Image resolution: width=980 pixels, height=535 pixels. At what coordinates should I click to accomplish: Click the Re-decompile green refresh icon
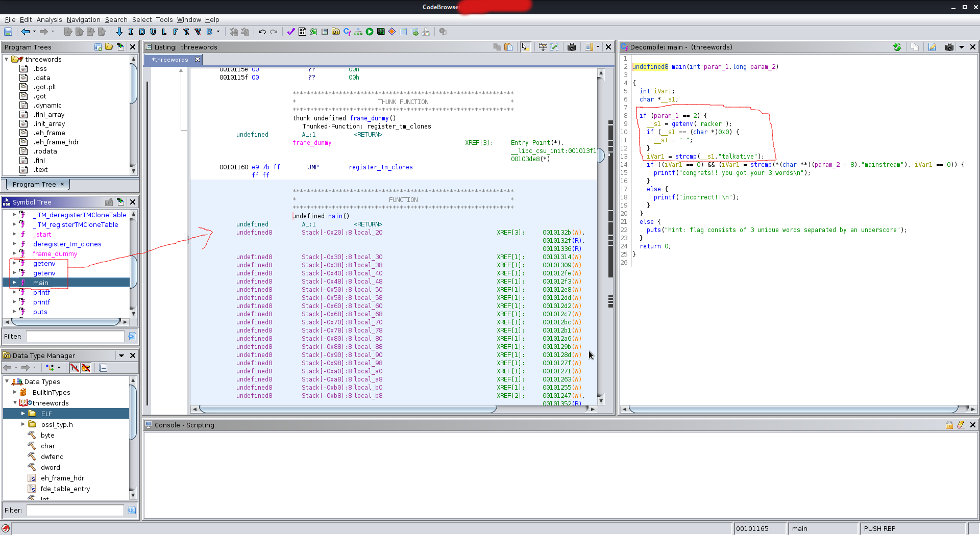click(897, 47)
